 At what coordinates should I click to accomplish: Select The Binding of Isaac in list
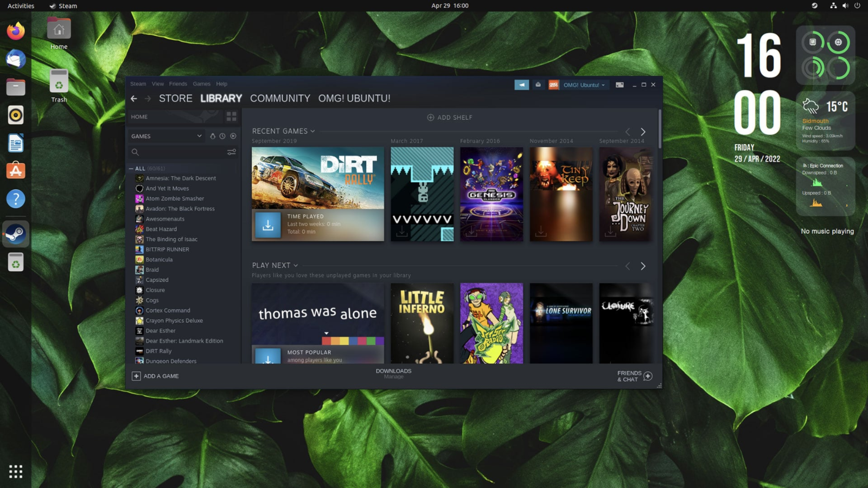pyautogui.click(x=171, y=239)
